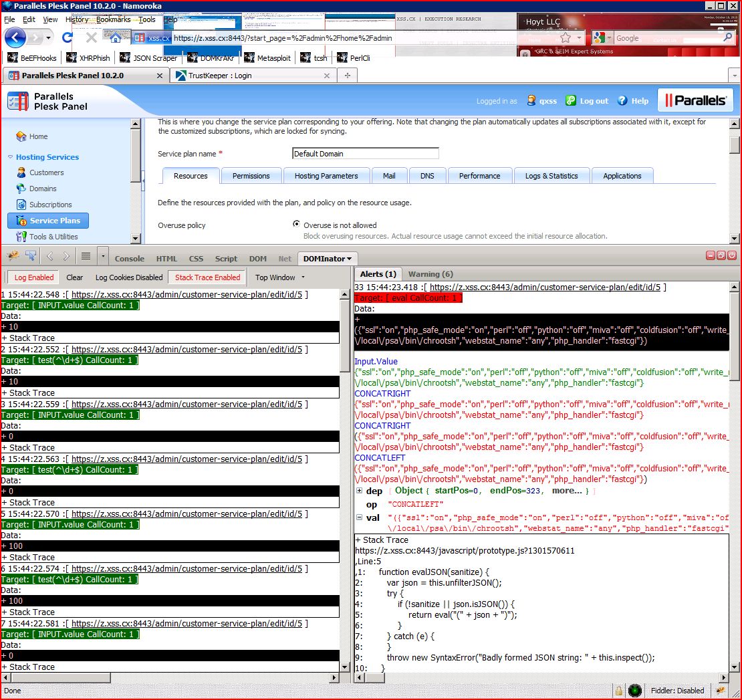Click the Clear log button
Image resolution: width=742 pixels, height=700 pixels.
coord(74,277)
